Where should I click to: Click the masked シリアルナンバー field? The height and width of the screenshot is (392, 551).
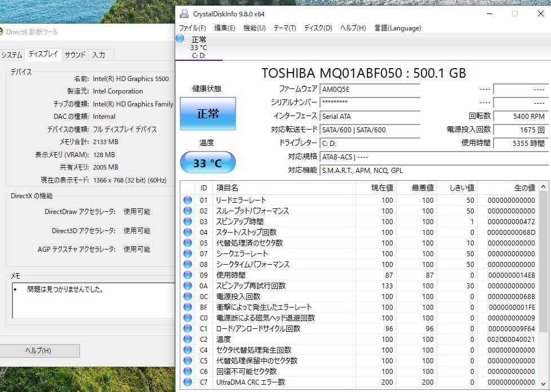tap(370, 103)
